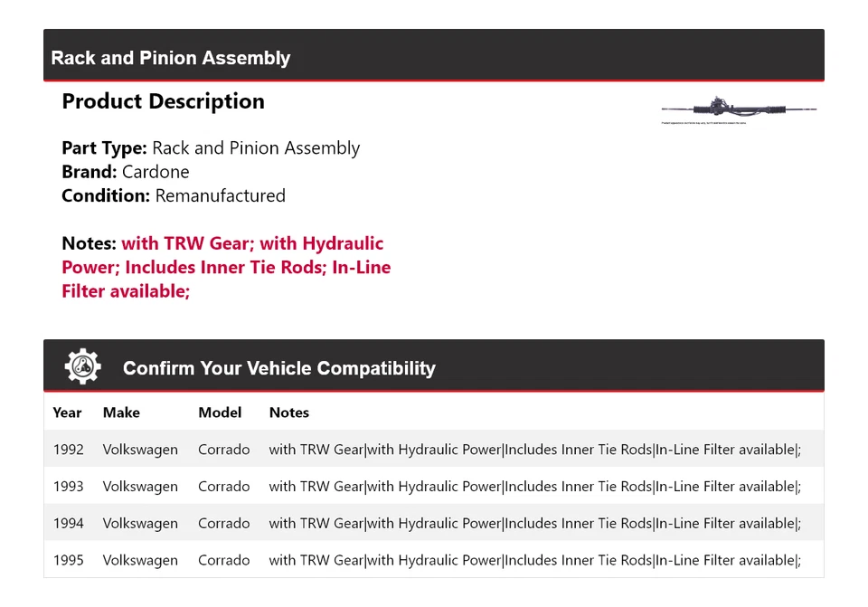The image size is (868, 607).
Task: Click the Make column header
Action: pyautogui.click(x=121, y=413)
